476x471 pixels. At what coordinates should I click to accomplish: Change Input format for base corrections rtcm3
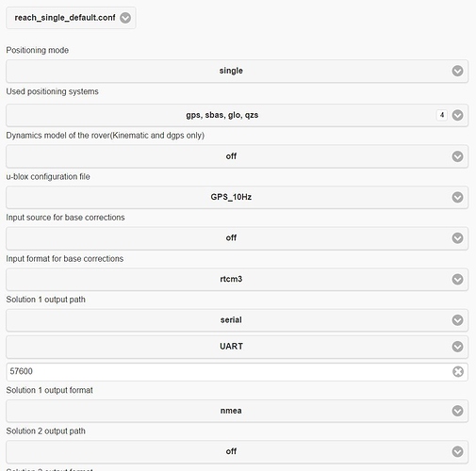click(237, 279)
